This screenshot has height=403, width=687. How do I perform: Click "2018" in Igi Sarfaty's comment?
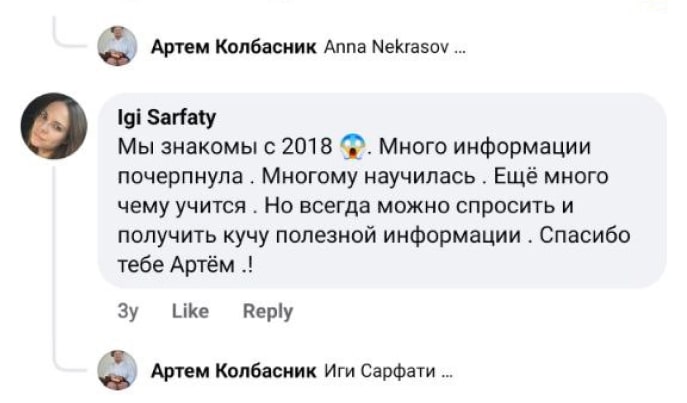(308, 147)
